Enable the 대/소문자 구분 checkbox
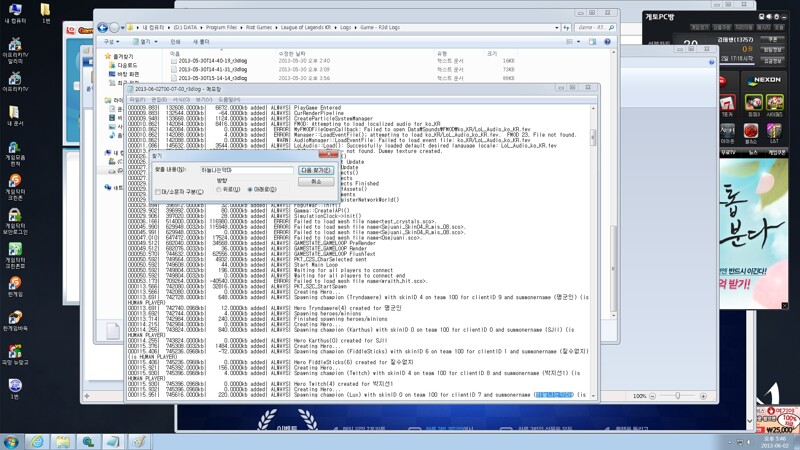Image resolution: width=800 pixels, height=450 pixels. 158,192
